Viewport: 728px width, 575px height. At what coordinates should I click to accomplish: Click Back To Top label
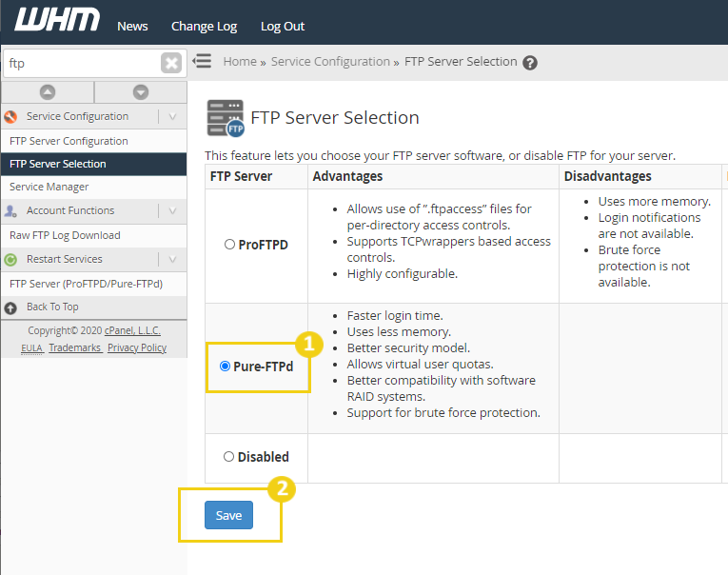coord(52,307)
